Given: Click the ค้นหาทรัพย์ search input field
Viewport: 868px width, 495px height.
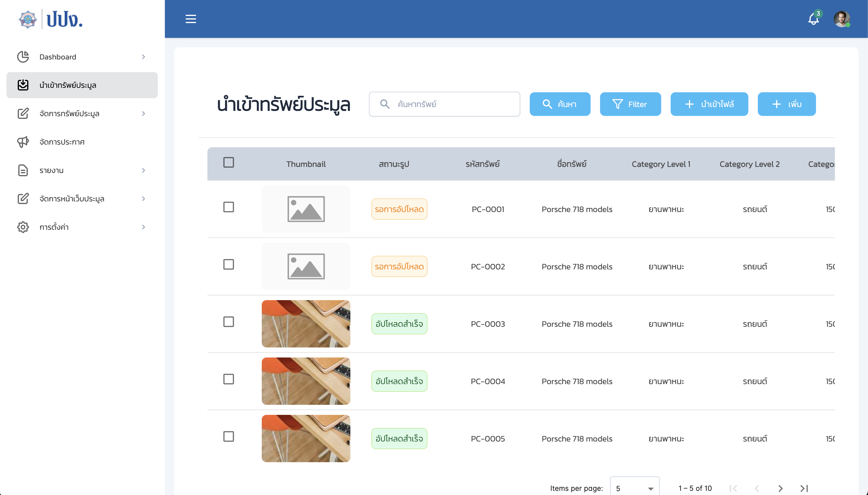Looking at the screenshot, I should (x=444, y=104).
